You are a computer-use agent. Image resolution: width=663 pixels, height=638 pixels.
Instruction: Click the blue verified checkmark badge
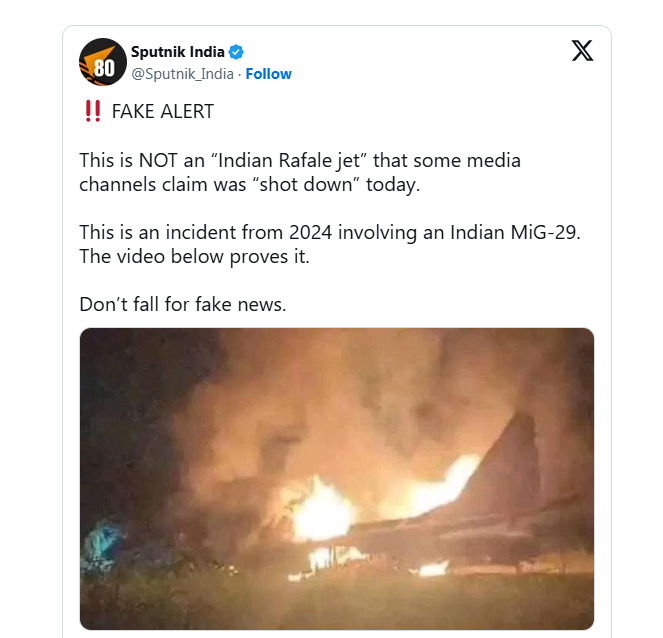(x=237, y=52)
